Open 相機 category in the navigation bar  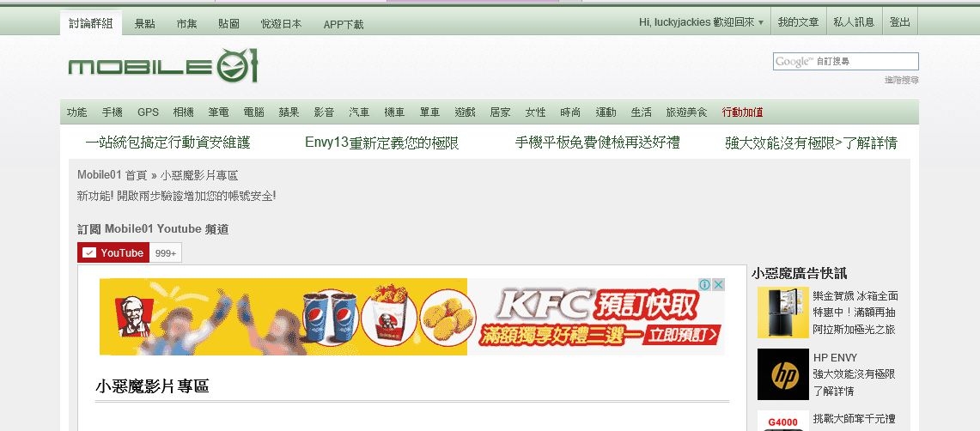click(183, 112)
